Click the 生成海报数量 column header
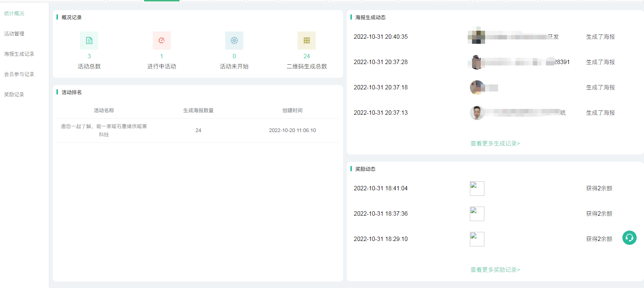Image resolution: width=644 pixels, height=288 pixels. (198, 110)
